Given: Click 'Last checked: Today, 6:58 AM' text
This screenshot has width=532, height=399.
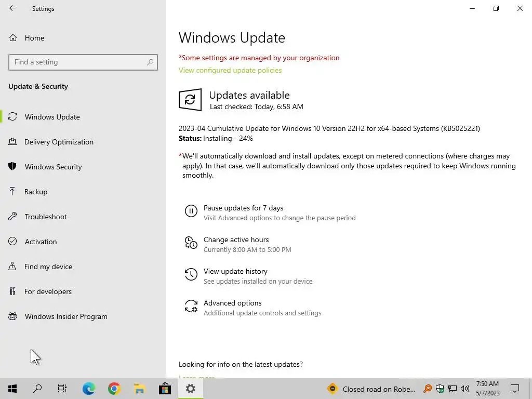Looking at the screenshot, I should pos(257,107).
